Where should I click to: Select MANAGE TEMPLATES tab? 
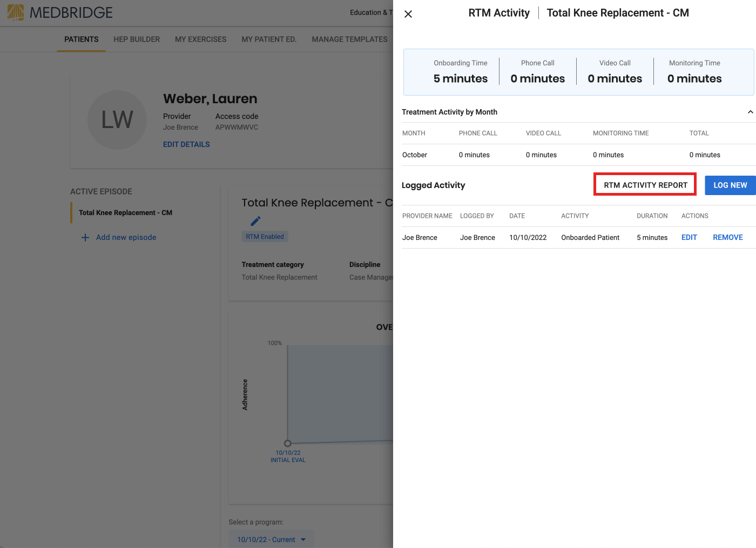[349, 39]
